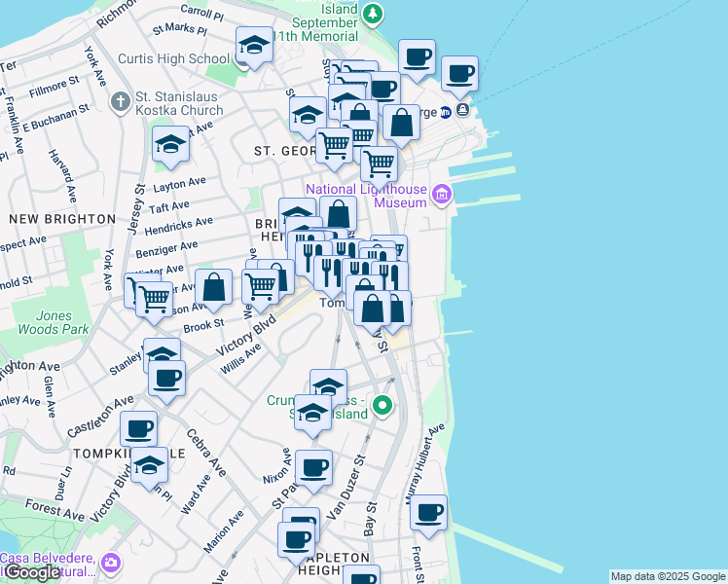
Task: Click the school marker beside Curtis High School
Action: coord(254,46)
